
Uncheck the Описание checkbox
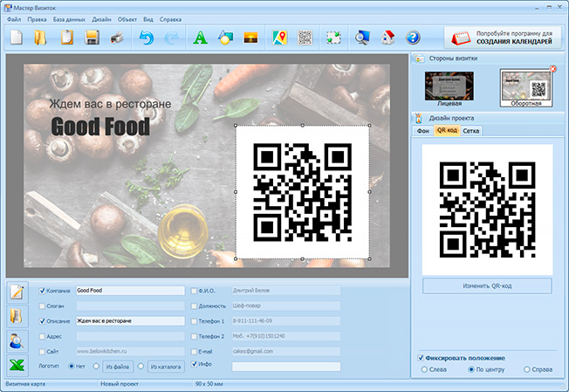[42, 321]
